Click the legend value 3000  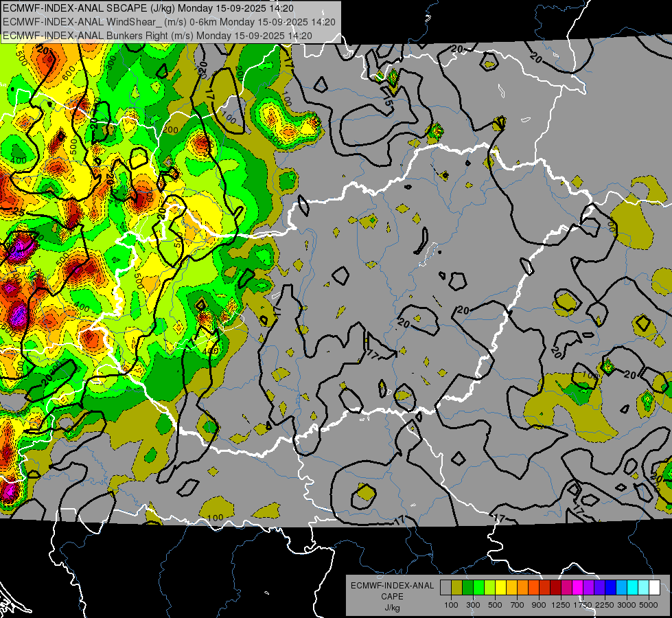click(x=627, y=605)
